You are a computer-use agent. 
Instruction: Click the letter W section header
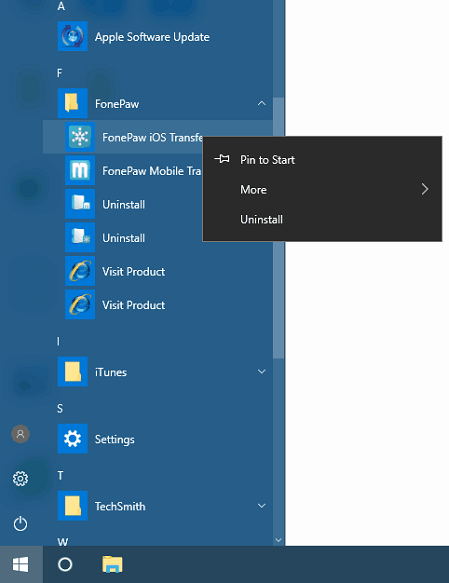[63, 541]
